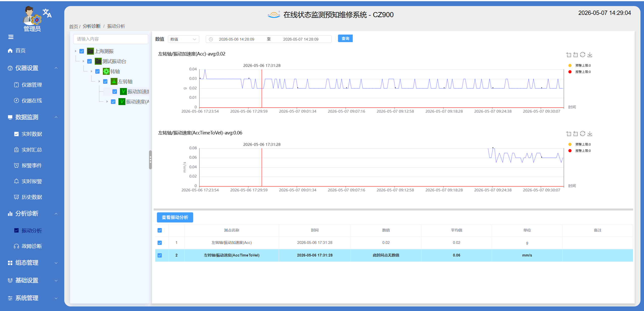Uncheck the 左转轴 tree checkbox
The width and height of the screenshot is (644, 311).
pos(105,81)
